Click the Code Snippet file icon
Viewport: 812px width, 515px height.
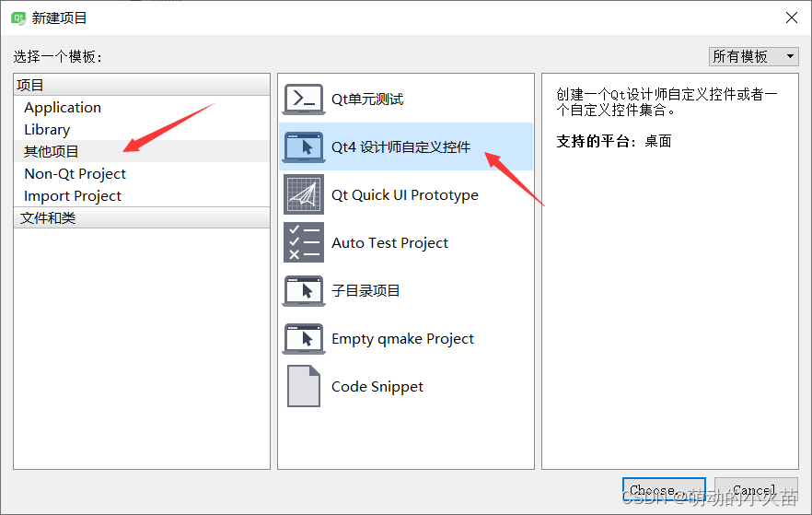point(304,387)
